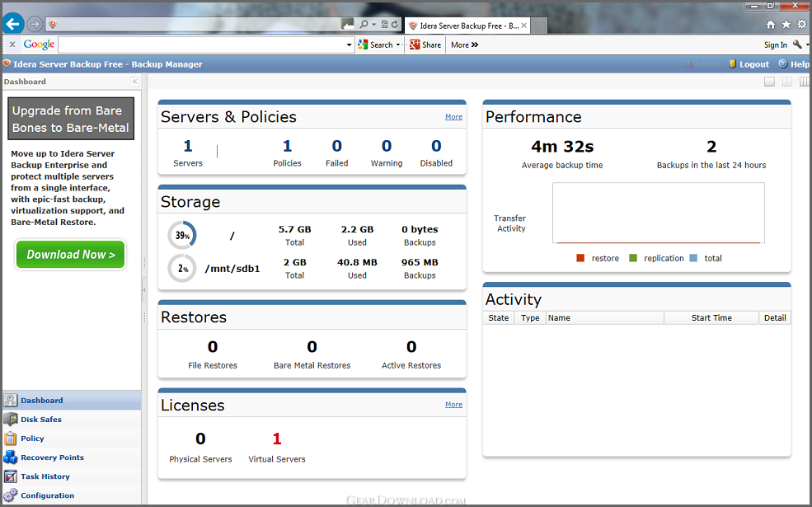Click the red Virtual Servers license count

pyautogui.click(x=277, y=439)
